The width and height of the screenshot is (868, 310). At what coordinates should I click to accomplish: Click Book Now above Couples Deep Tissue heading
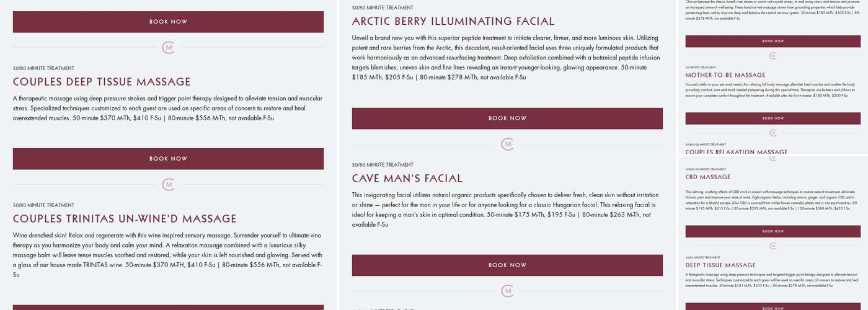[x=168, y=22]
